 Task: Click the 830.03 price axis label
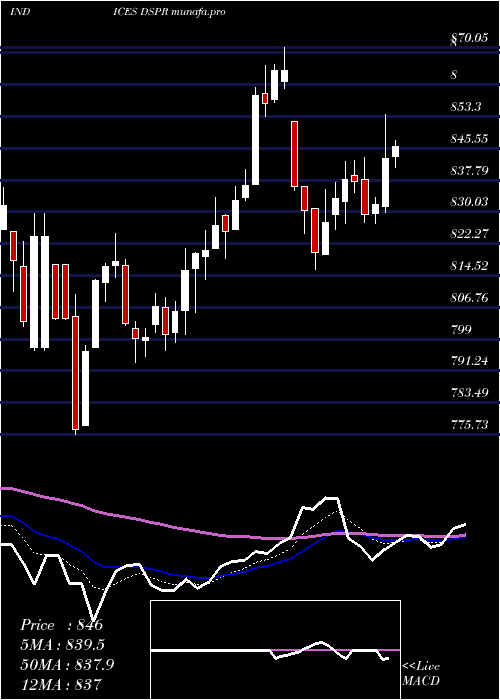click(469, 202)
